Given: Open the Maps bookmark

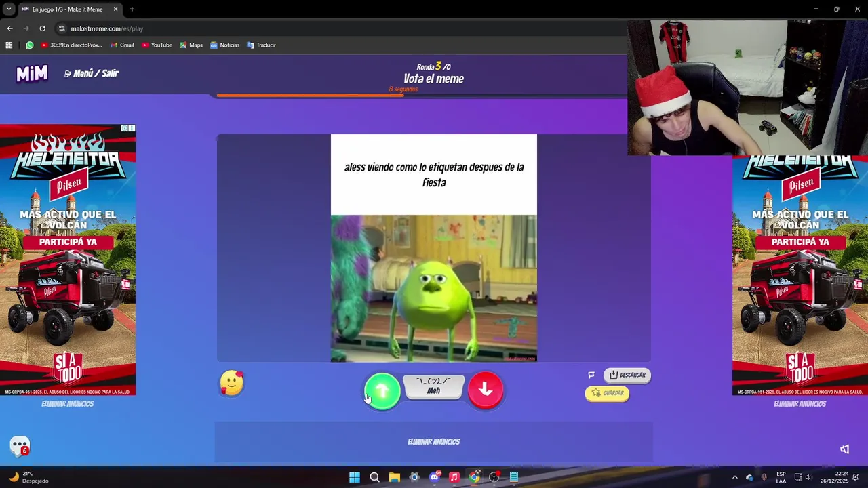Looking at the screenshot, I should [x=191, y=45].
